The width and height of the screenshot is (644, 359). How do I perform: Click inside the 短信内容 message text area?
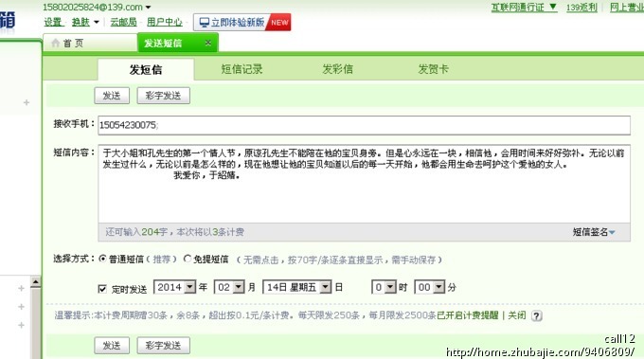click(x=364, y=184)
